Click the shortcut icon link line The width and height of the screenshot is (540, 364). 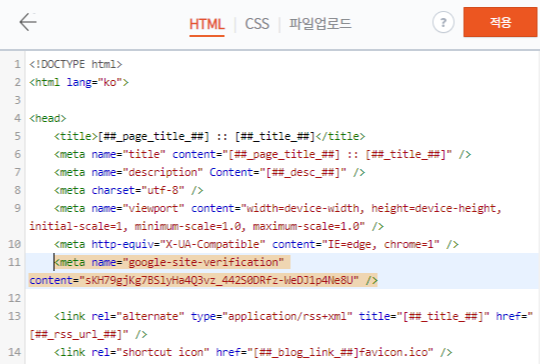tap(253, 352)
